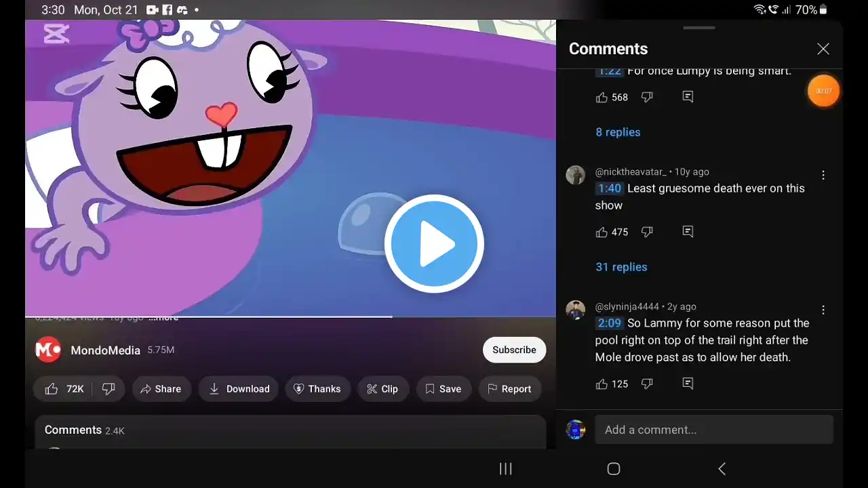The width and height of the screenshot is (868, 488).
Task: Tap the 5.75M subscriber count
Action: click(x=161, y=350)
